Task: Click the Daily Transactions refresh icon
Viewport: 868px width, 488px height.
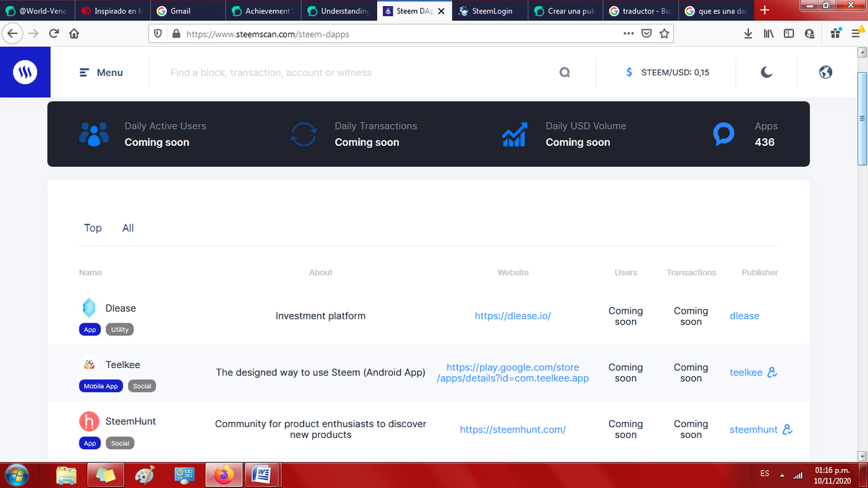Action: (x=303, y=134)
